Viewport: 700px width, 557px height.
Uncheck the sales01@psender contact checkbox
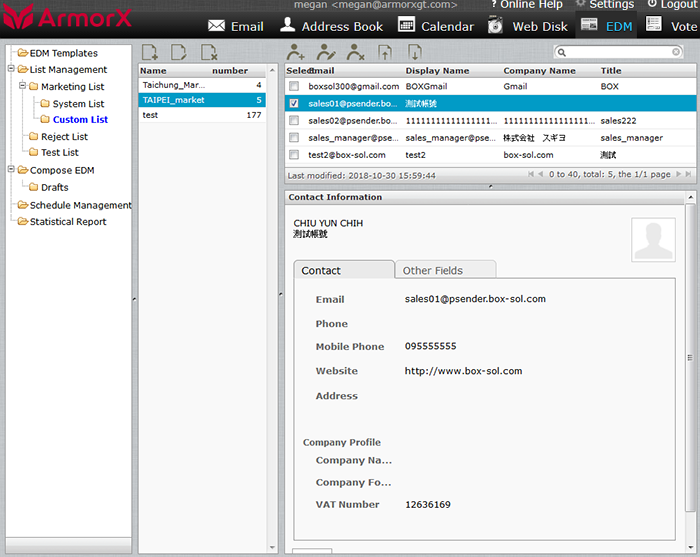(294, 103)
